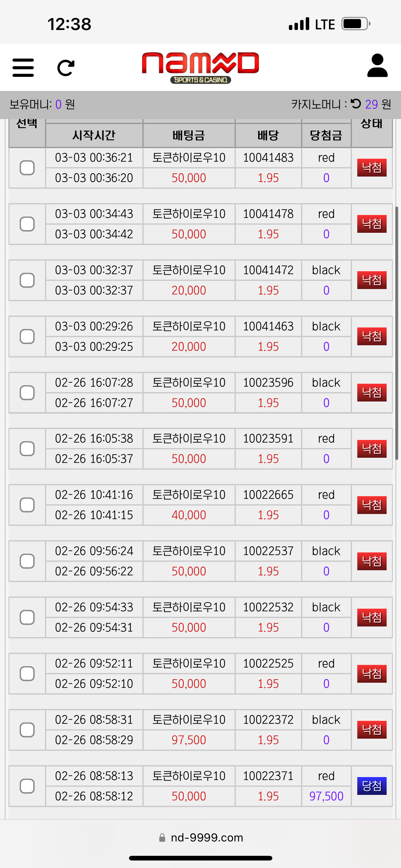The image size is (401, 868).
Task: Select checkbox for bet 10041472
Action: (x=27, y=280)
